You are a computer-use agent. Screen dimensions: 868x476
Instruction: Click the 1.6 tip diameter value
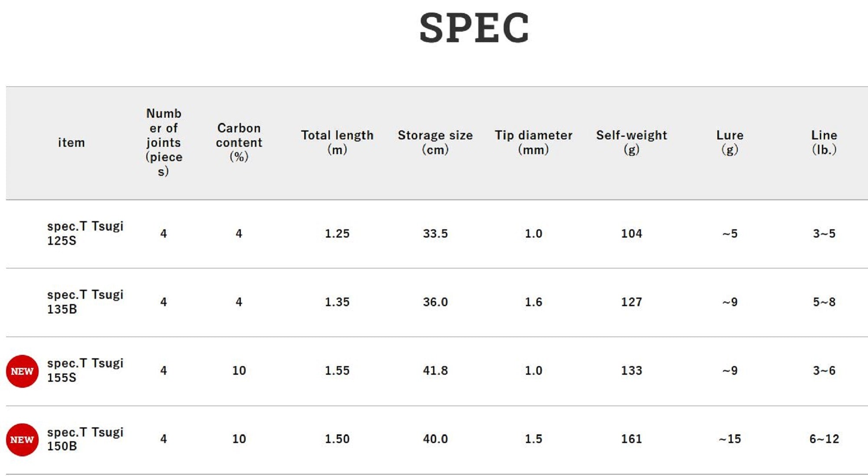[533, 302]
